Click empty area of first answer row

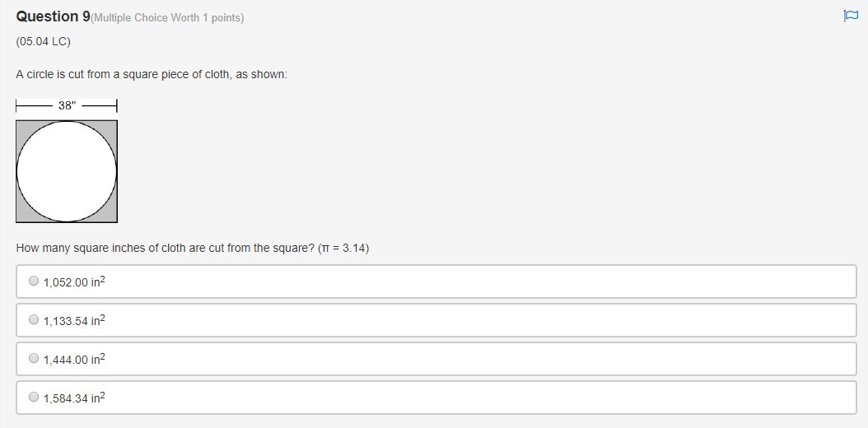click(x=494, y=281)
